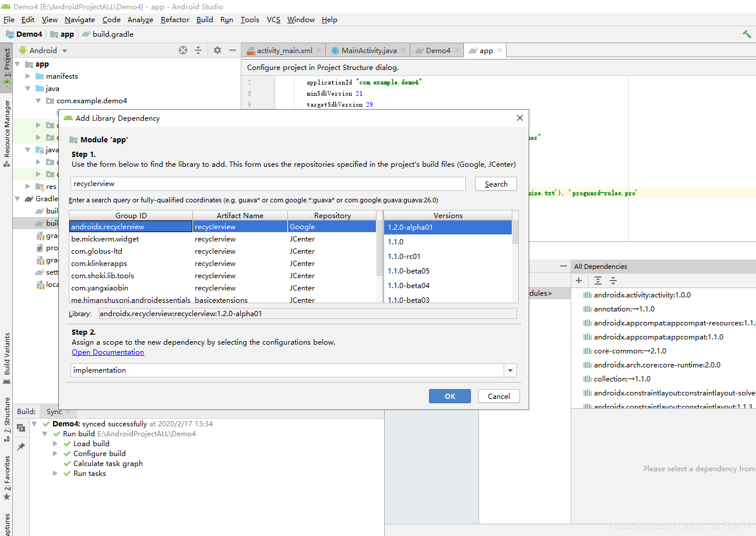Click the Search button
Image resolution: width=756 pixels, height=536 pixels.
click(x=495, y=184)
